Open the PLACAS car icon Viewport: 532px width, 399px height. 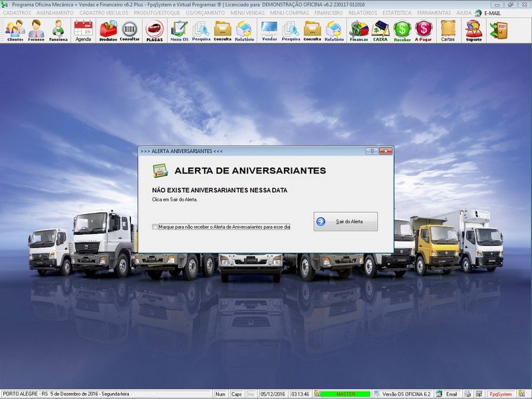[154, 31]
